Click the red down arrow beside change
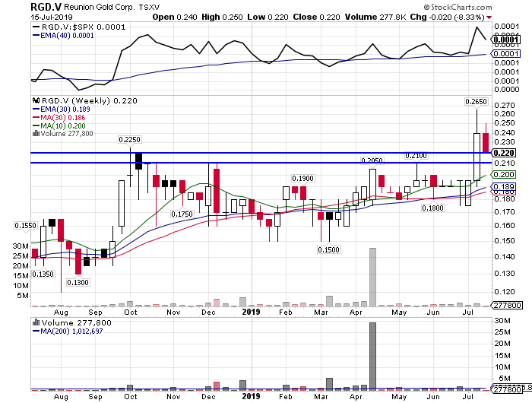The width and height of the screenshot is (532, 403). coord(489,17)
